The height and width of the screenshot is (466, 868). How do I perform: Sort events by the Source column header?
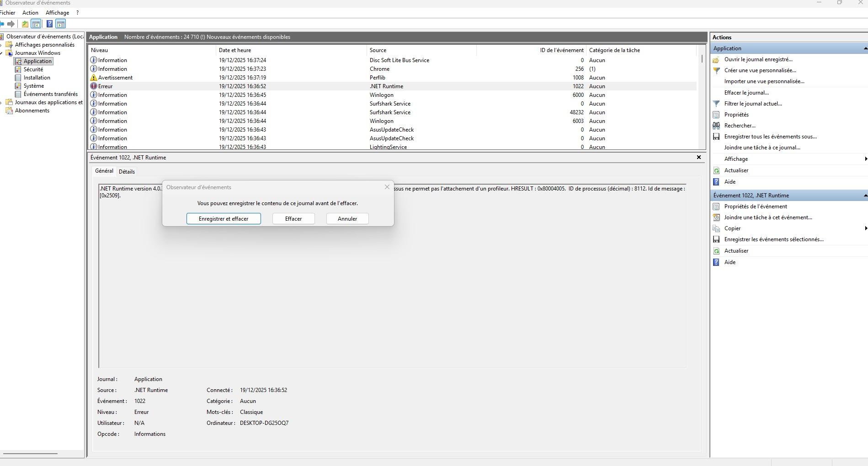coord(421,50)
